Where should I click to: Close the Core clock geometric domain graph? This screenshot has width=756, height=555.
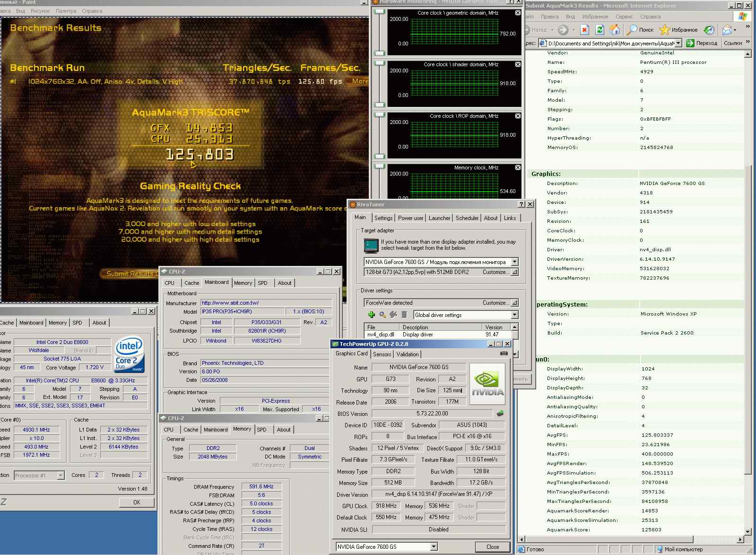(518, 13)
